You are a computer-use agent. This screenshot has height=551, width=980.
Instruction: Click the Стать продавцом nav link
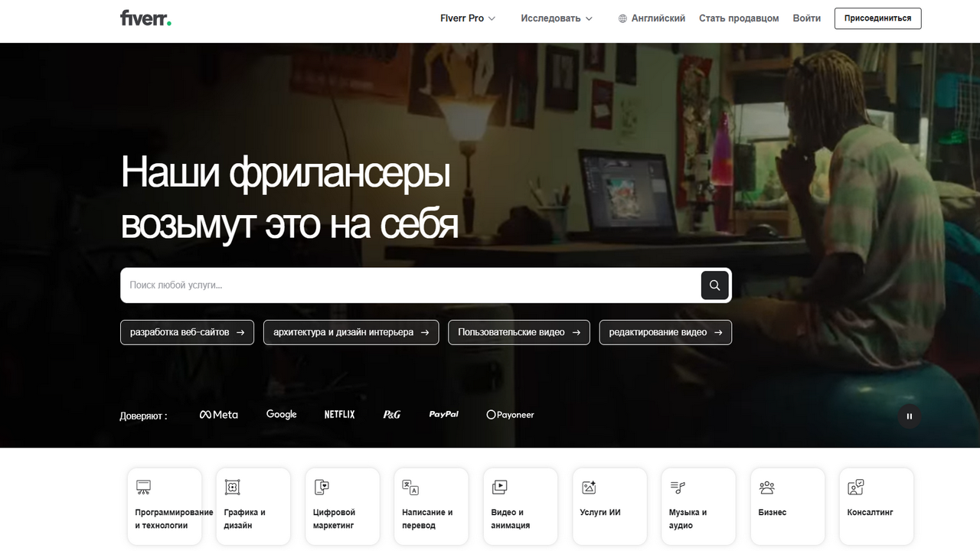click(739, 18)
